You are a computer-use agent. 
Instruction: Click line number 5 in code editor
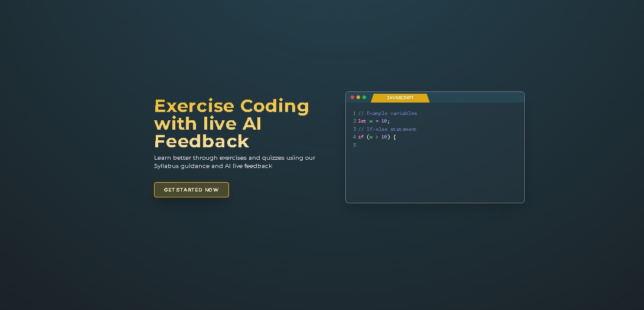coord(354,145)
